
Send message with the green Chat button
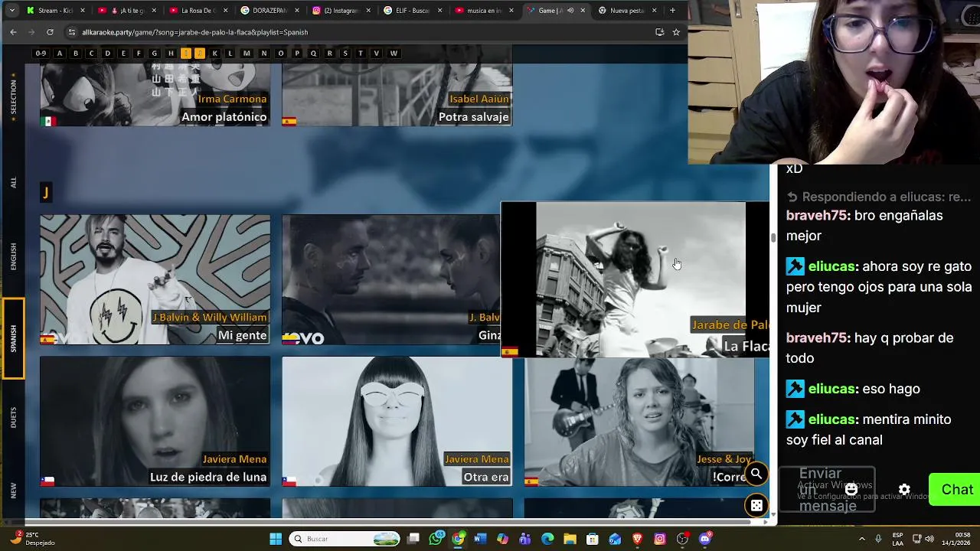[955, 490]
